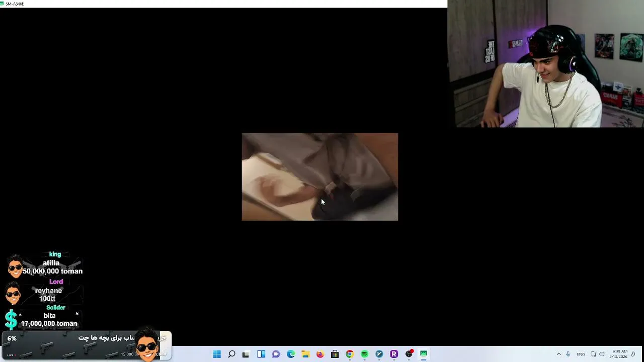
Task: Toggle the do-not-disturb moon icon
Action: tap(633, 354)
